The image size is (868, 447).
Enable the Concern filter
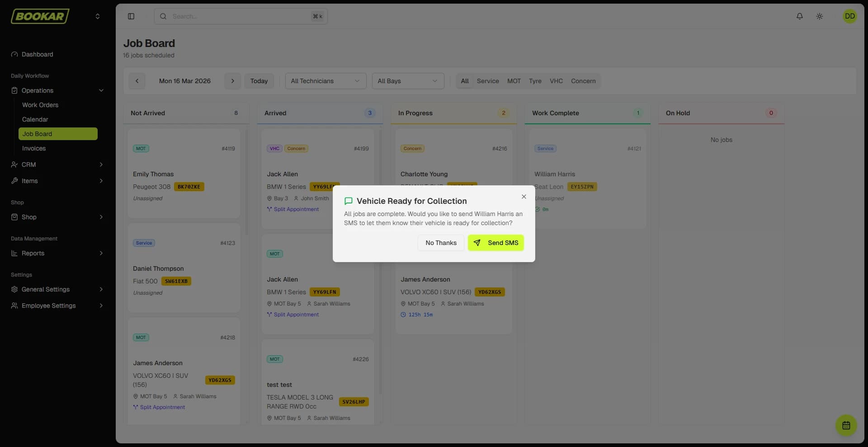(x=583, y=81)
